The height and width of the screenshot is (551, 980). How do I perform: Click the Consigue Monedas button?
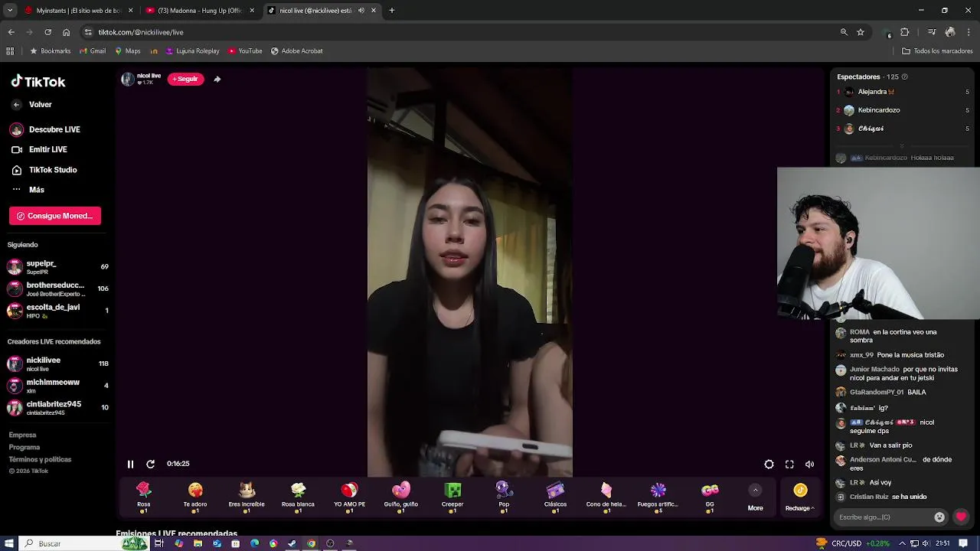pyautogui.click(x=55, y=216)
